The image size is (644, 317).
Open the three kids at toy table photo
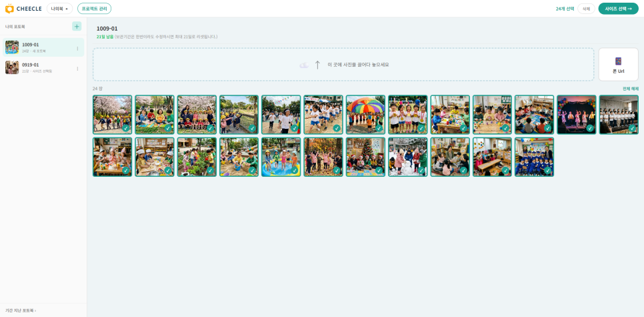point(493,115)
